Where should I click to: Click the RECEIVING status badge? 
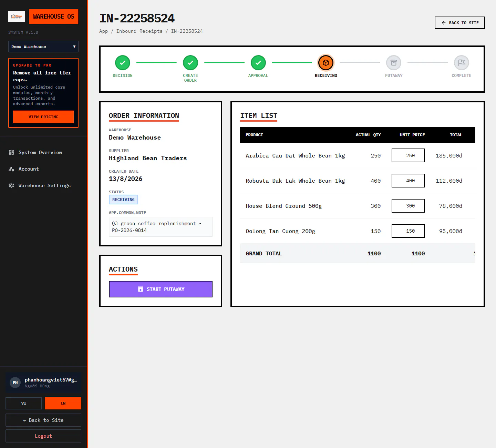click(123, 200)
